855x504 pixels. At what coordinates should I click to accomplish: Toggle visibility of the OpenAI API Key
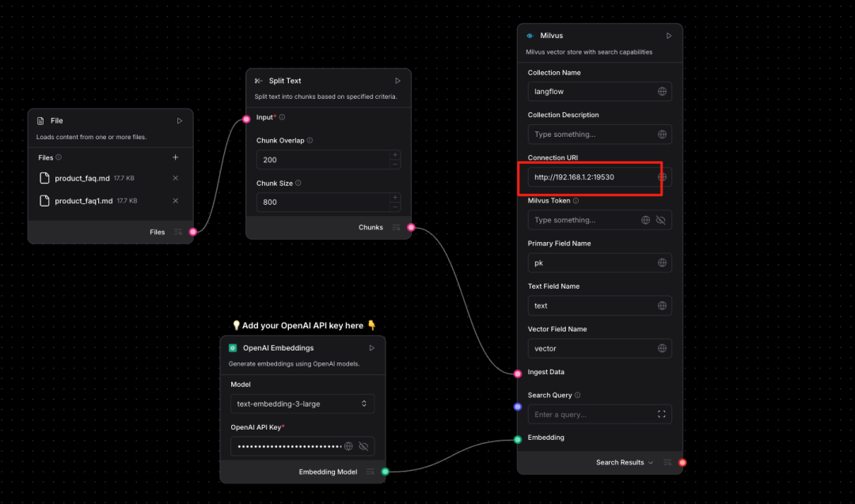pos(363,446)
